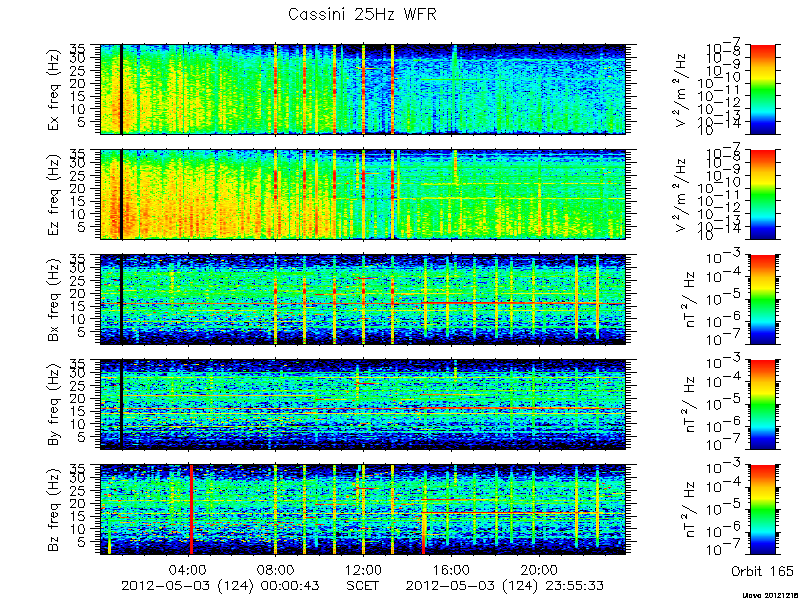Select the Ex spectrogram panel

[x=363, y=89]
